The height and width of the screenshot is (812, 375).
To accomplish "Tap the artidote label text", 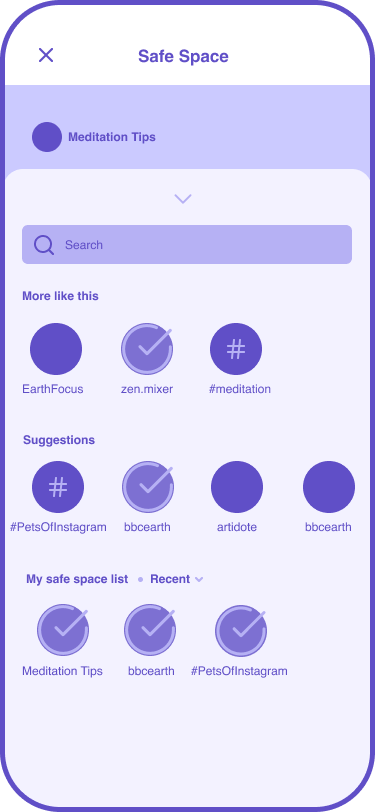I will 237,527.
